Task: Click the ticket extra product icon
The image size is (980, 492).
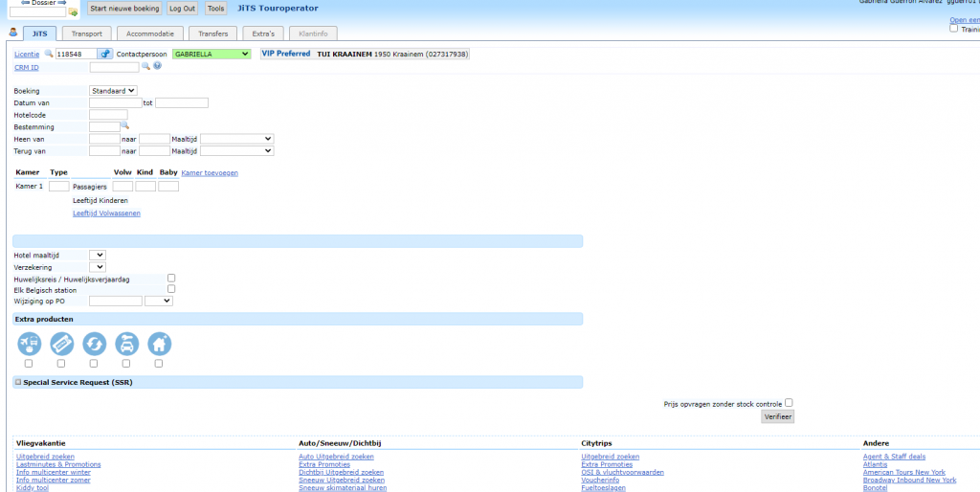Action: [x=61, y=344]
